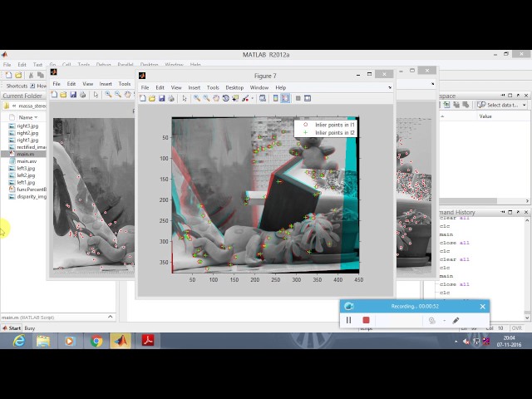Select the Pan hand tool in Figure 7
The height and width of the screenshot is (399, 532).
pyautogui.click(x=216, y=98)
